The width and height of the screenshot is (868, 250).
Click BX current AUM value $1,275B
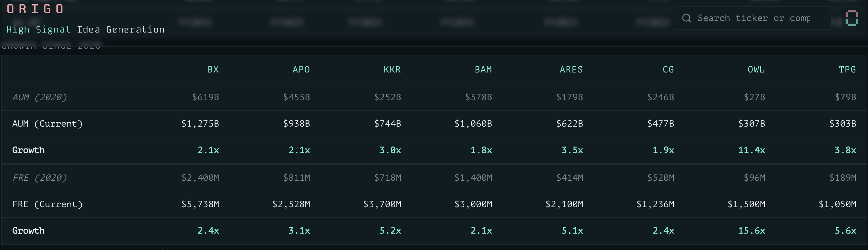(x=200, y=124)
